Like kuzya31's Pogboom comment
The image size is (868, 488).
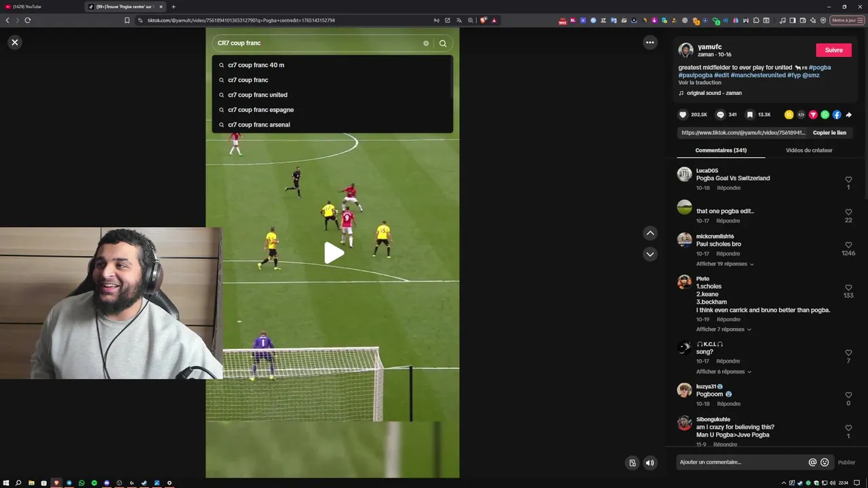848,395
